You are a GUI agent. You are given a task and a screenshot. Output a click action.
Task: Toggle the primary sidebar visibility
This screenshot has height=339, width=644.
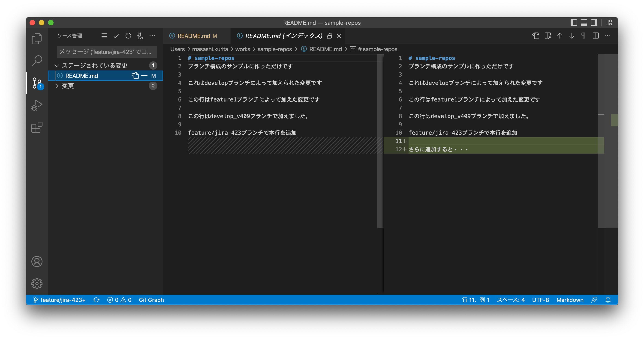[x=574, y=23]
